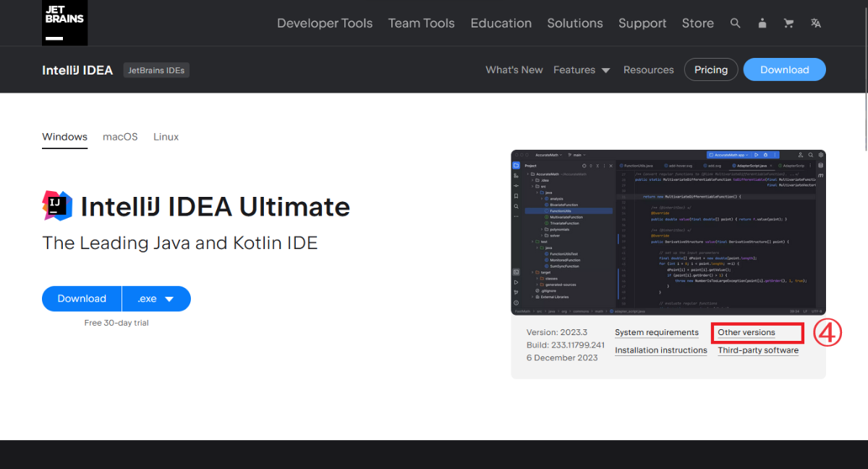Image resolution: width=868 pixels, height=469 pixels.
Task: Open the Other versions link
Action: point(746,333)
